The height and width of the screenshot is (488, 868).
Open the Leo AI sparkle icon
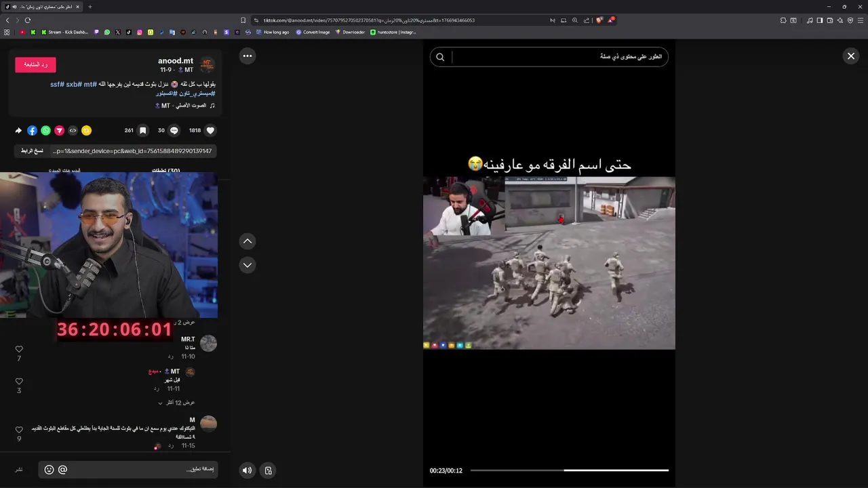click(840, 20)
